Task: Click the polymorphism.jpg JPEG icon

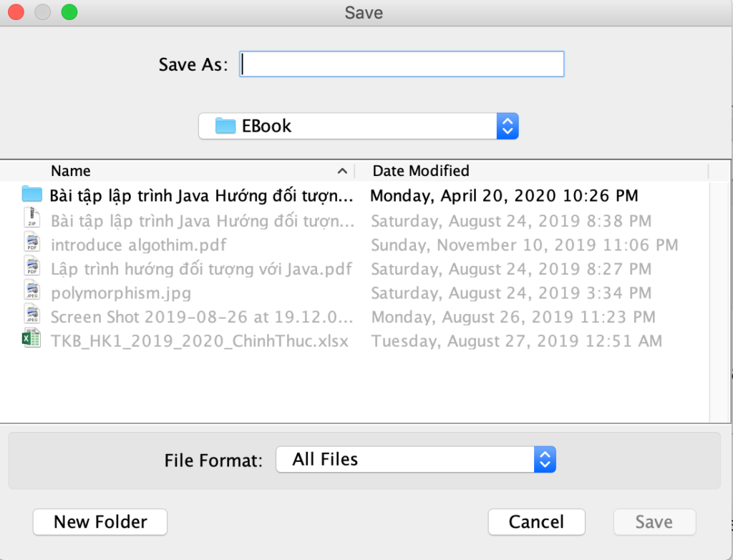Action: (x=31, y=293)
